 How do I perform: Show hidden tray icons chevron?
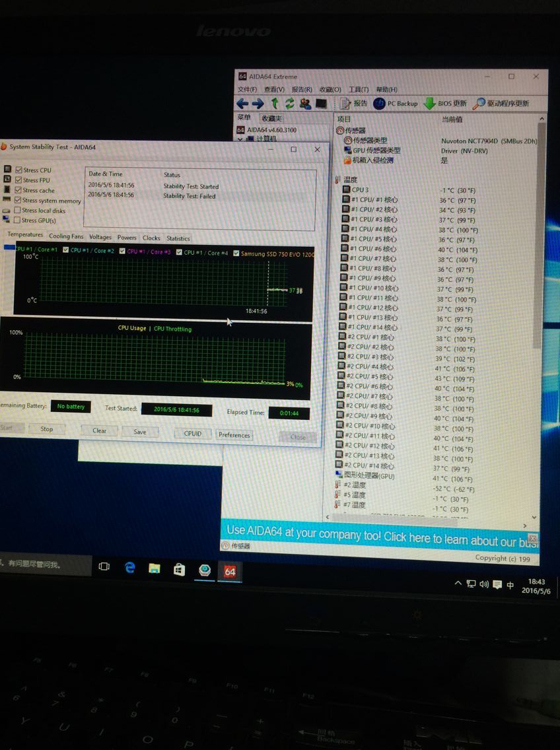click(458, 583)
